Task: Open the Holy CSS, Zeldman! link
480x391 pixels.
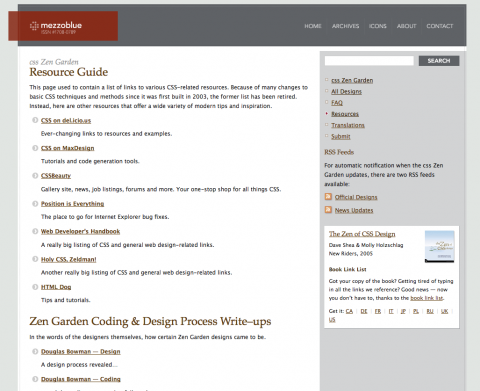Action: [69, 259]
